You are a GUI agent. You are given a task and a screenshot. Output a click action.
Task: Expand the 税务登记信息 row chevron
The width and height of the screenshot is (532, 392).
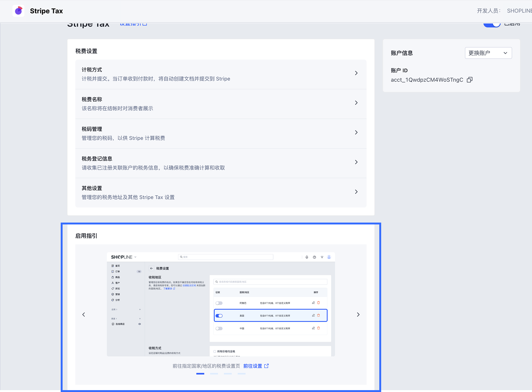pyautogui.click(x=356, y=162)
